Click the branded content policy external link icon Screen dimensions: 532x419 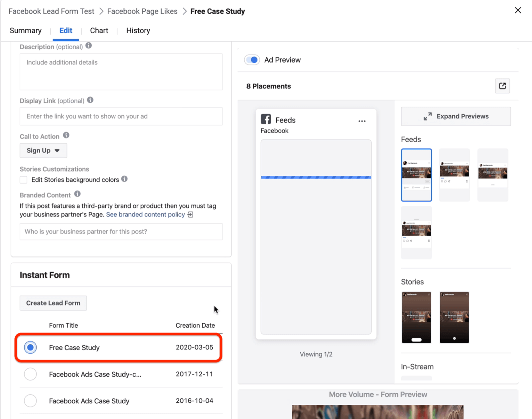190,215
